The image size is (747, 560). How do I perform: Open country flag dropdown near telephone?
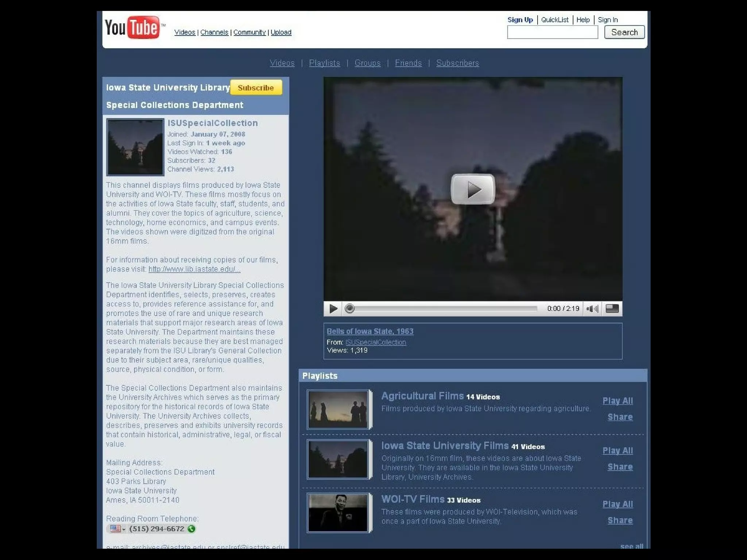click(117, 529)
